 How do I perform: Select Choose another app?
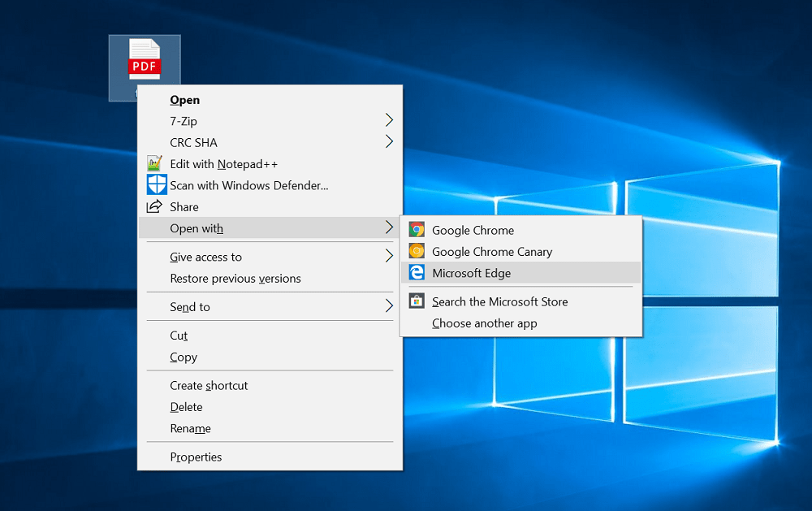coord(521,323)
